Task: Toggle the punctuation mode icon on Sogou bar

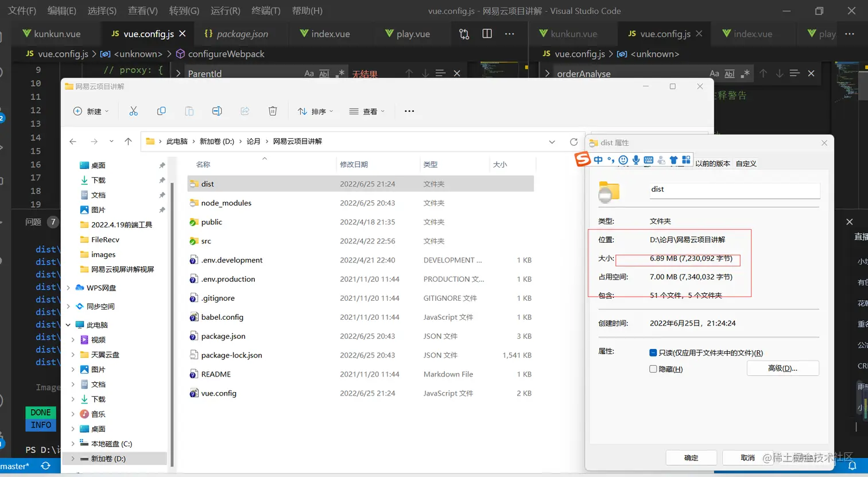Action: (x=611, y=160)
